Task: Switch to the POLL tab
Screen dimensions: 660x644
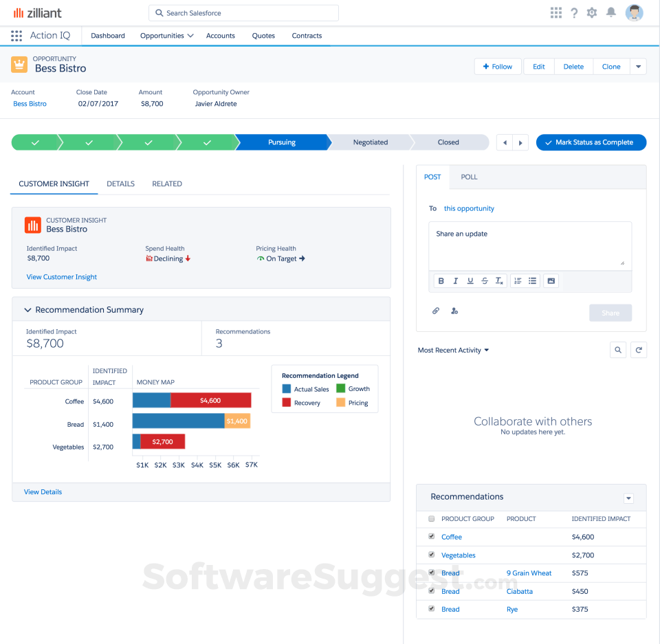Action: [469, 177]
